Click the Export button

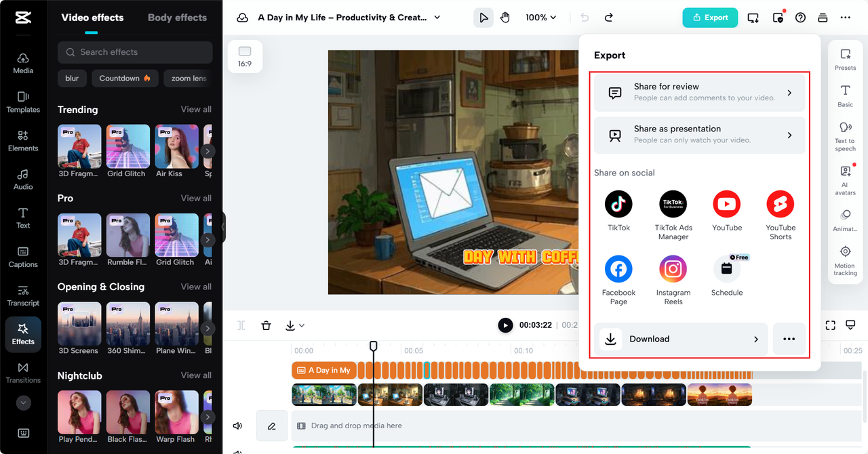coord(710,18)
